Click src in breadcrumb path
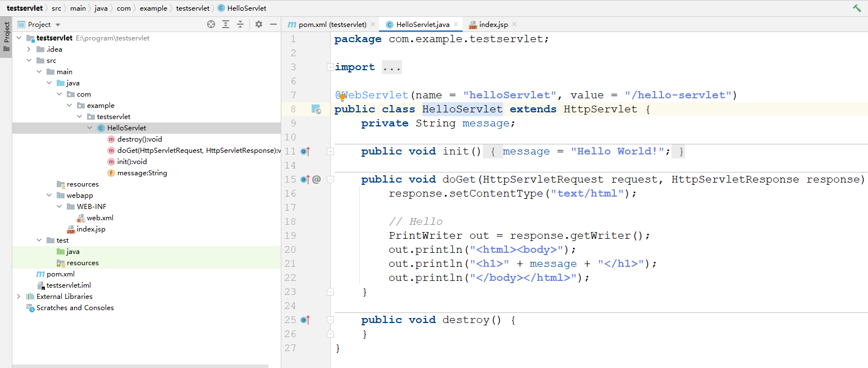The image size is (868, 368). tap(56, 8)
